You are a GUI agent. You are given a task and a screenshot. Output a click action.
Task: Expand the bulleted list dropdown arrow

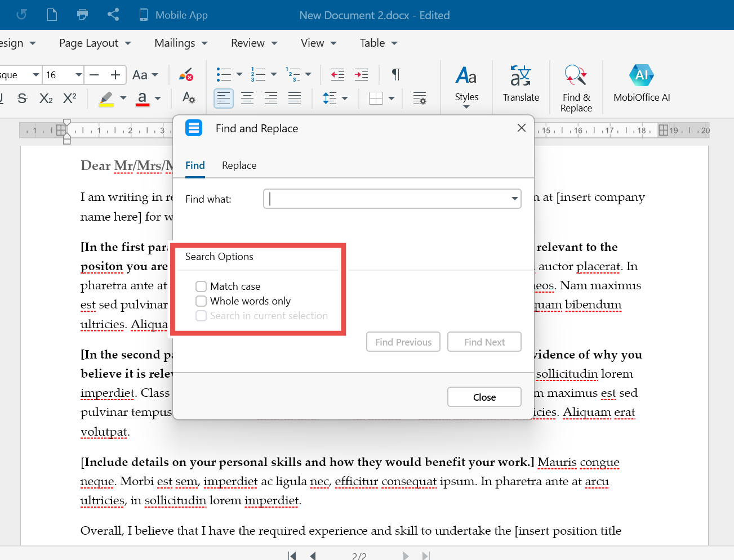239,74
